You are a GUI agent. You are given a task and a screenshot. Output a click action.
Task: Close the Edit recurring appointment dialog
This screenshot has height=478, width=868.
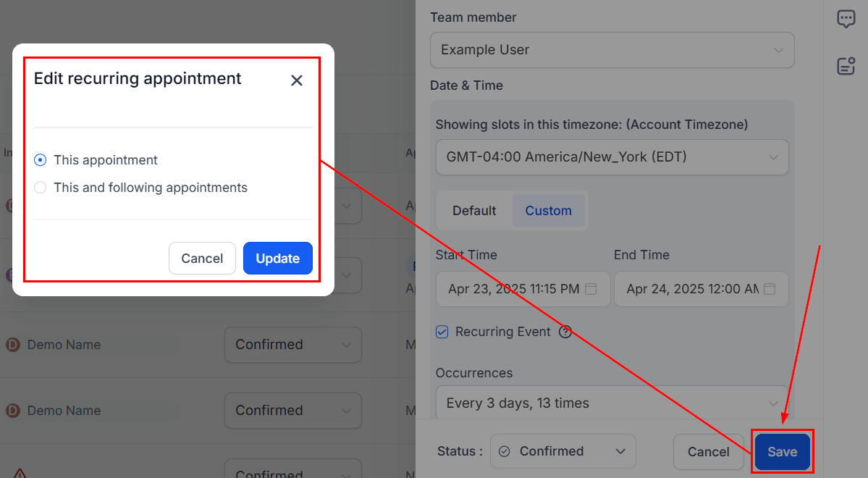(x=297, y=80)
